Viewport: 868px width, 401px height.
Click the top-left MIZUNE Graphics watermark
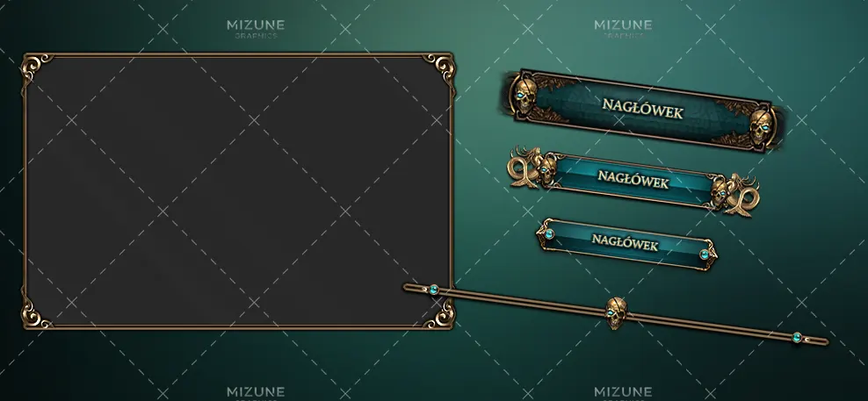point(256,29)
